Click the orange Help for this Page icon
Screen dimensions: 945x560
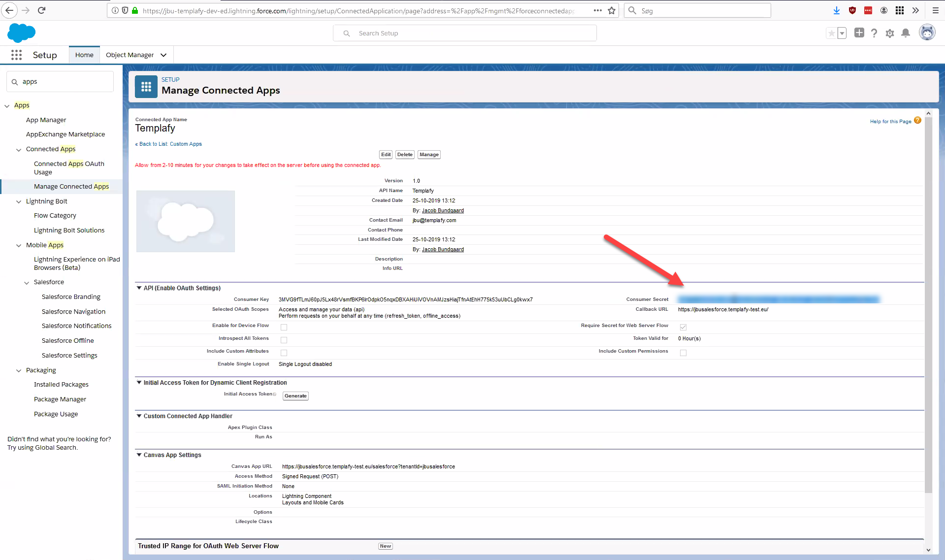917,120
